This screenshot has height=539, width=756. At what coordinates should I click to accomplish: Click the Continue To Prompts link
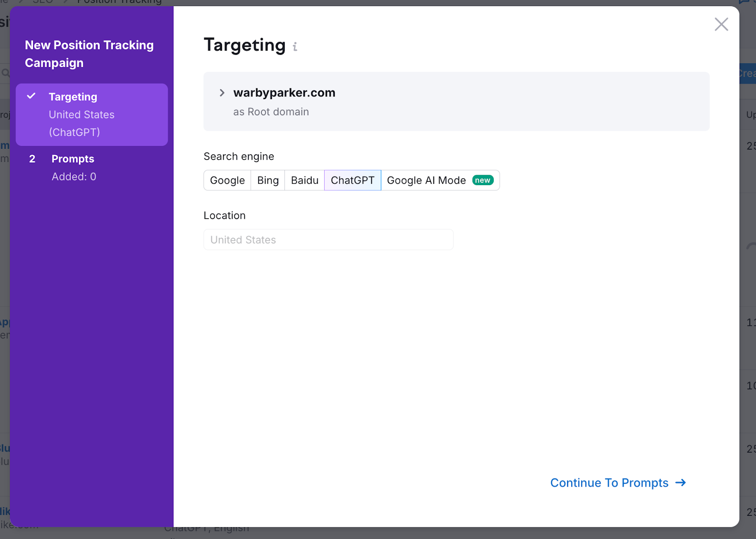(609, 483)
